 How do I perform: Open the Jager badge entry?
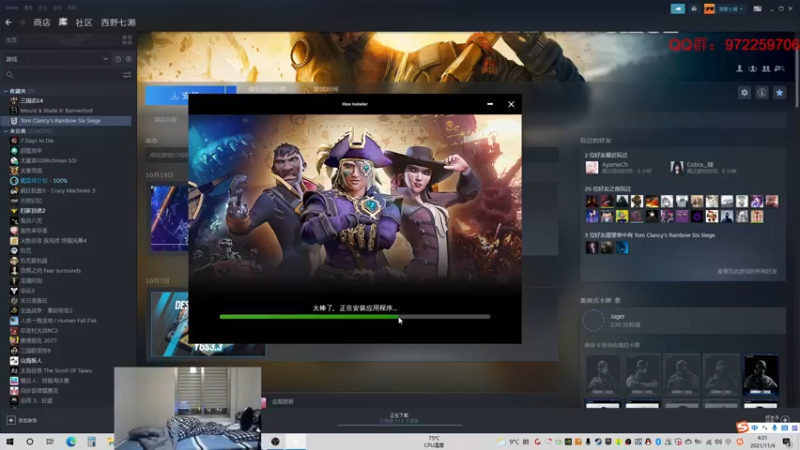click(683, 320)
